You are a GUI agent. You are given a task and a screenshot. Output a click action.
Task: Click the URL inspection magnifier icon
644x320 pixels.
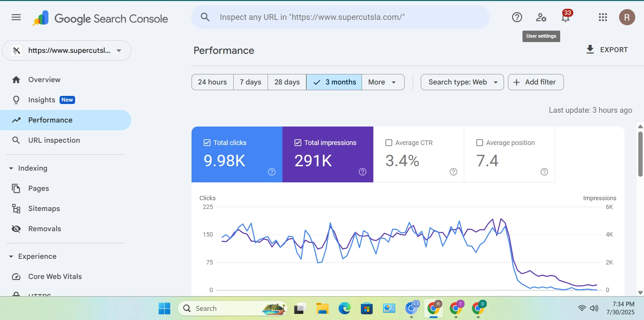click(16, 140)
